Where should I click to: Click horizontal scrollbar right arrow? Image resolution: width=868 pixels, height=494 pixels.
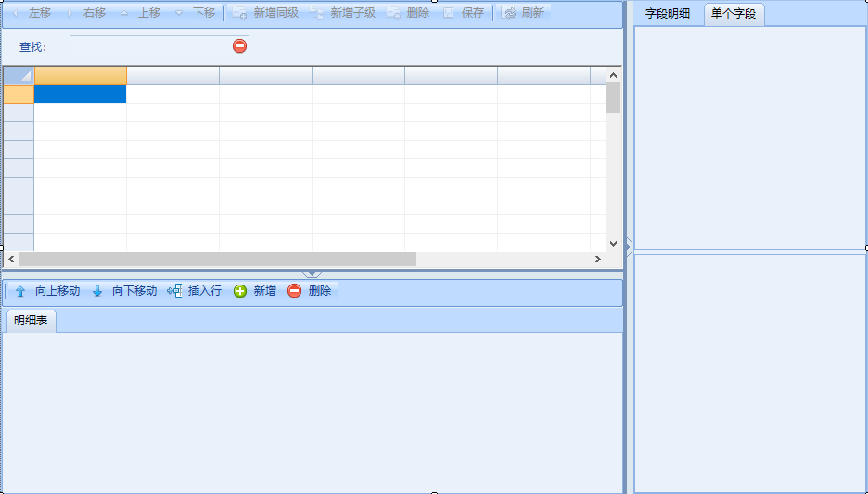pyautogui.click(x=598, y=259)
